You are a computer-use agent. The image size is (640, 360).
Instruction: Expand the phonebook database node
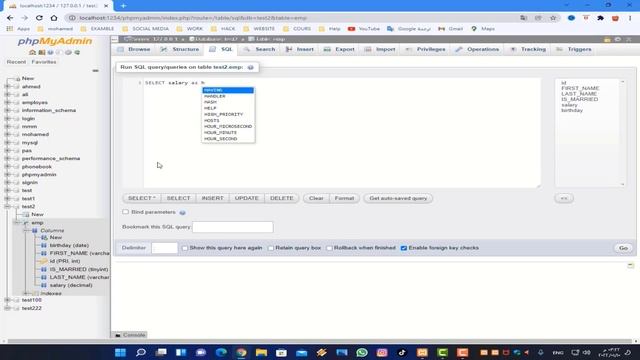pyautogui.click(x=7, y=167)
